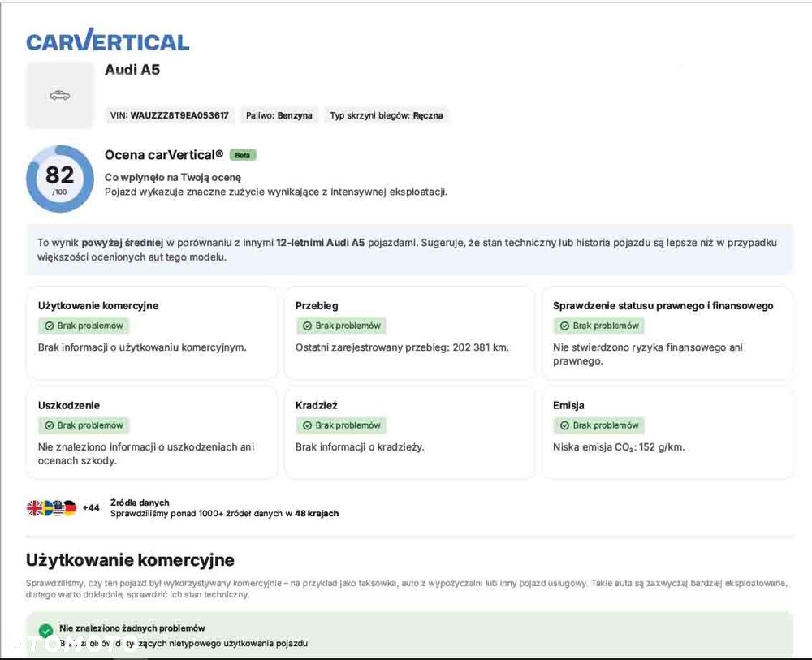
Task: Click 'Ostatni zarejestrowany przebieg: 202 381 km'
Action: coord(402,347)
